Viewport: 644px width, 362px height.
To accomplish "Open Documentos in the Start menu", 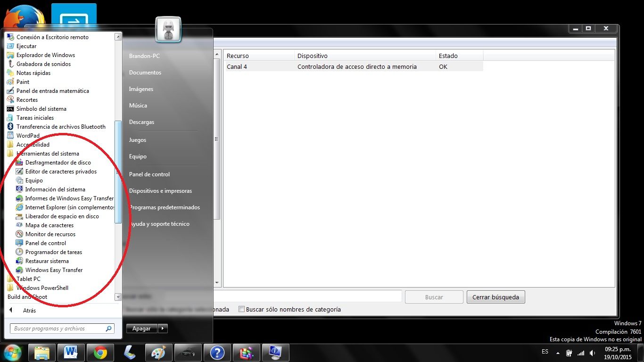I will pyautogui.click(x=145, y=73).
